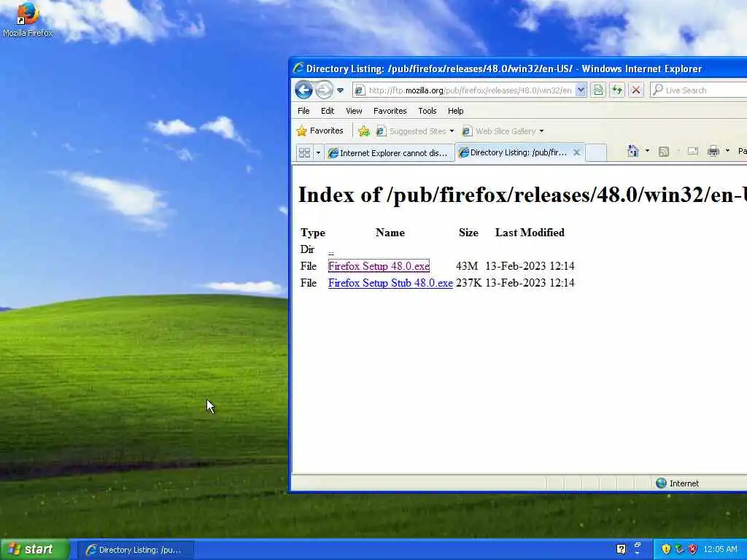Expand the address bar history dropdown
The width and height of the screenshot is (747, 560).
(581, 90)
